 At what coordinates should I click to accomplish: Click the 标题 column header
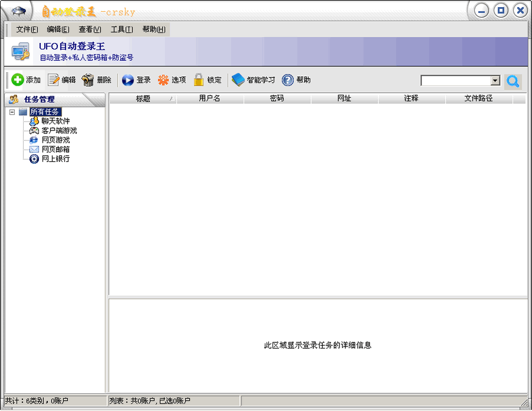coord(142,99)
